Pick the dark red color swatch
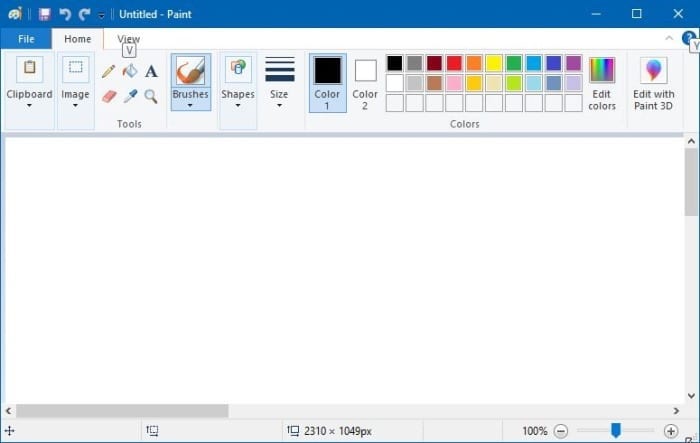The height and width of the screenshot is (443, 700). [x=434, y=63]
